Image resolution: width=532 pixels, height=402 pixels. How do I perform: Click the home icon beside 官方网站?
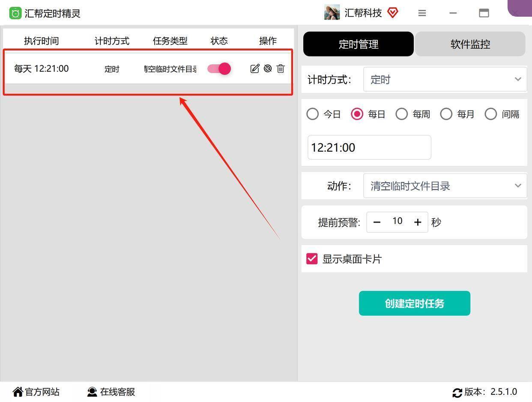click(17, 391)
